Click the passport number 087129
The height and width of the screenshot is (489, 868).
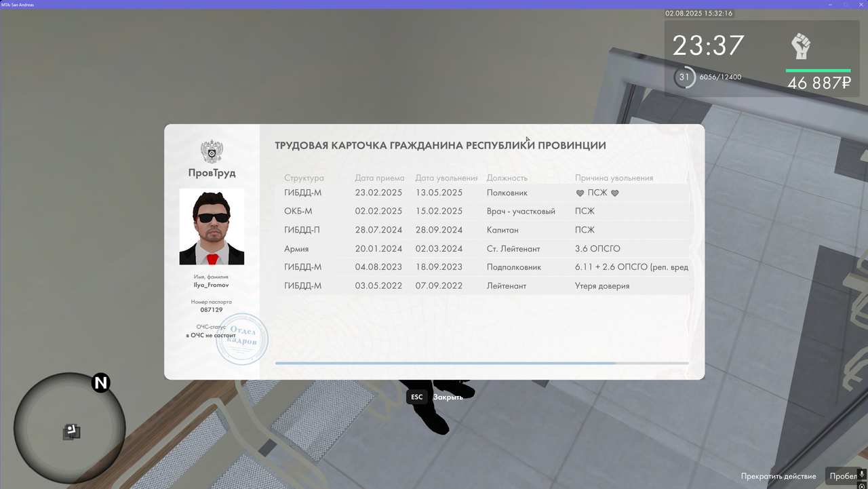(x=212, y=310)
